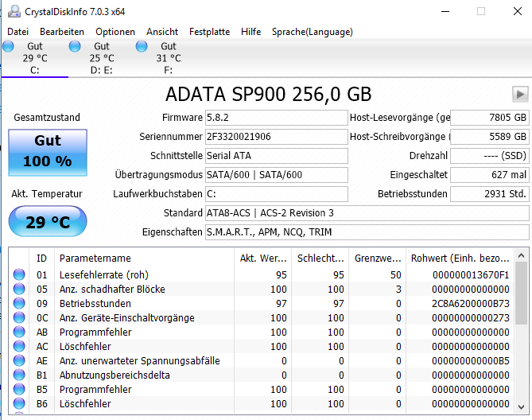Click the Firmware field showing 5.8.2
This screenshot has height=420, width=532.
coord(277,118)
